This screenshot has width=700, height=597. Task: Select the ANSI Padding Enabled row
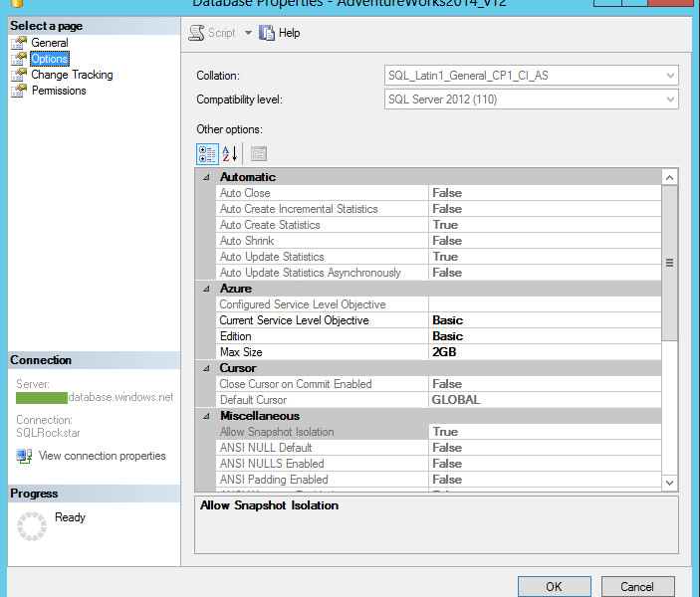click(x=438, y=480)
